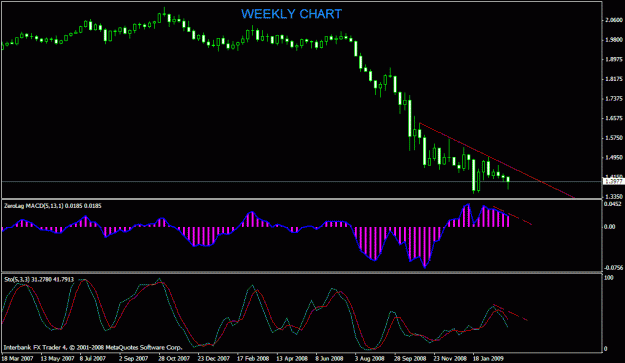Select the Sto(5,3,3) indicator label
Image resolution: width=625 pixels, height=363 pixels.
click(x=39, y=280)
